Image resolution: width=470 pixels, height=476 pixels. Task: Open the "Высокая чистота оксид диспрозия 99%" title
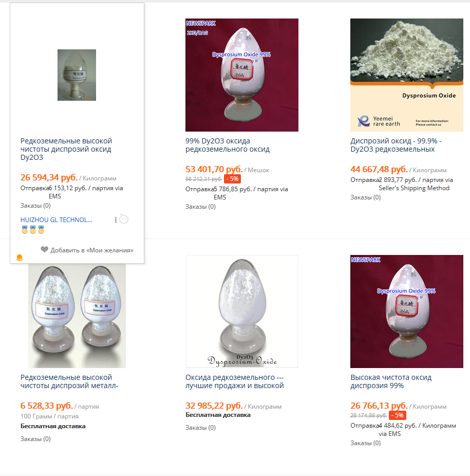(x=391, y=381)
